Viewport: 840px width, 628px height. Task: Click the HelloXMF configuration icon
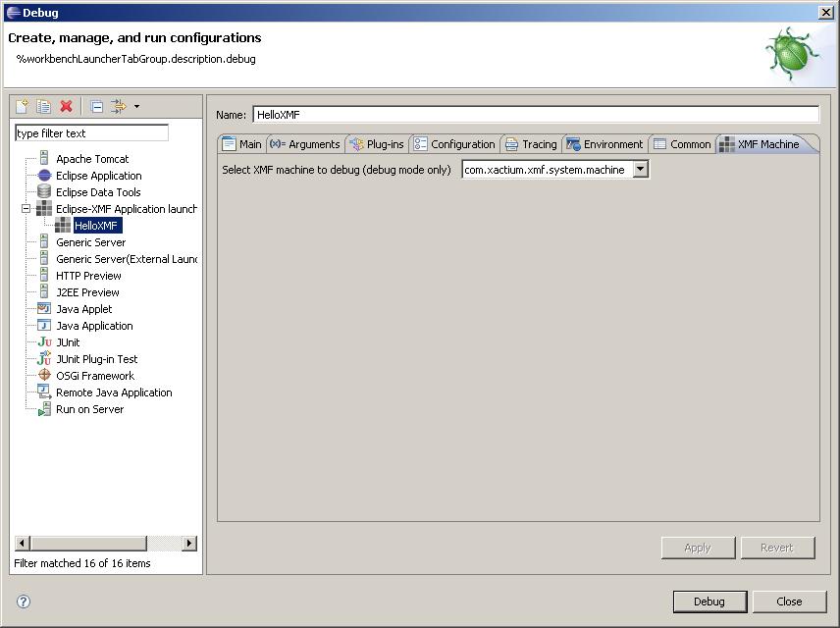pos(63,225)
